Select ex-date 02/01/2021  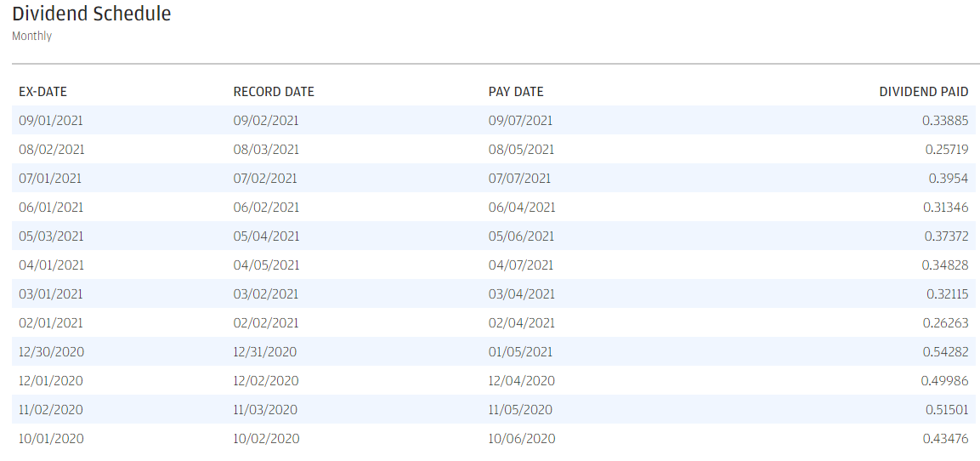pyautogui.click(x=51, y=322)
